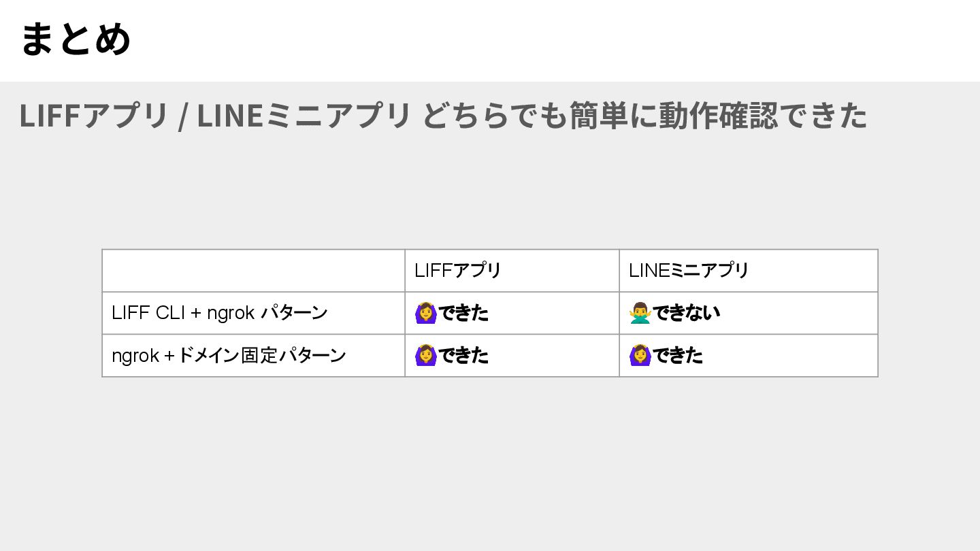Click the word LINEミニアプリ in the subtitle
Image resolution: width=980 pixels, height=551 pixels.
304,116
